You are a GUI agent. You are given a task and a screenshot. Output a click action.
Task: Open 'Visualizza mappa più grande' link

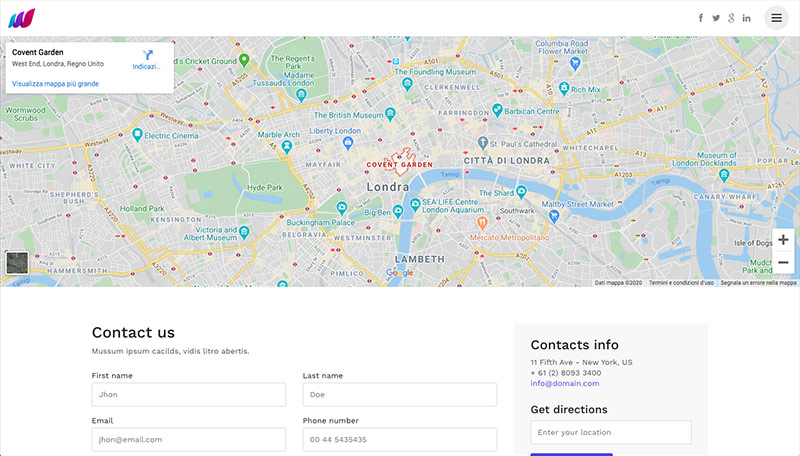point(55,84)
